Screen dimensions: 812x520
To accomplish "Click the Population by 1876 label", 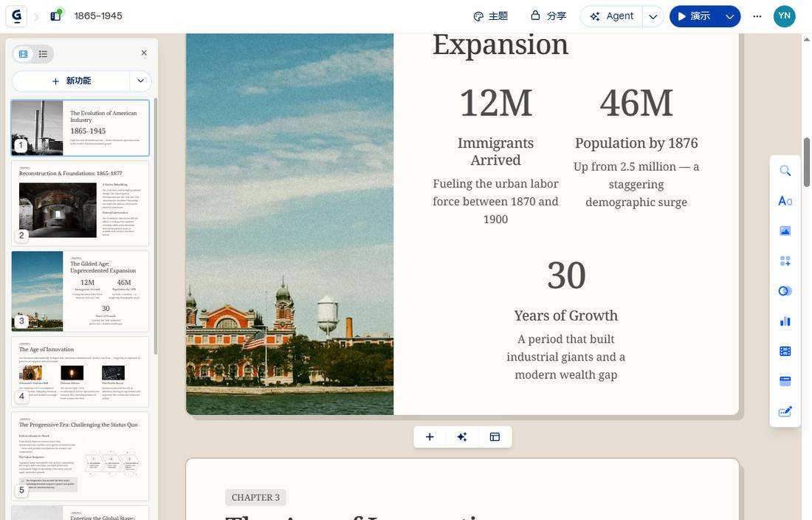I will (636, 143).
